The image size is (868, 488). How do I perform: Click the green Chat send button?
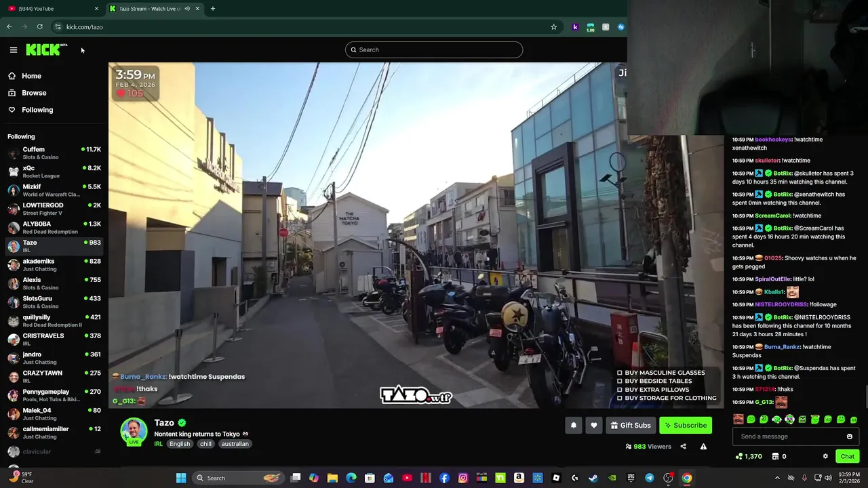tap(847, 456)
